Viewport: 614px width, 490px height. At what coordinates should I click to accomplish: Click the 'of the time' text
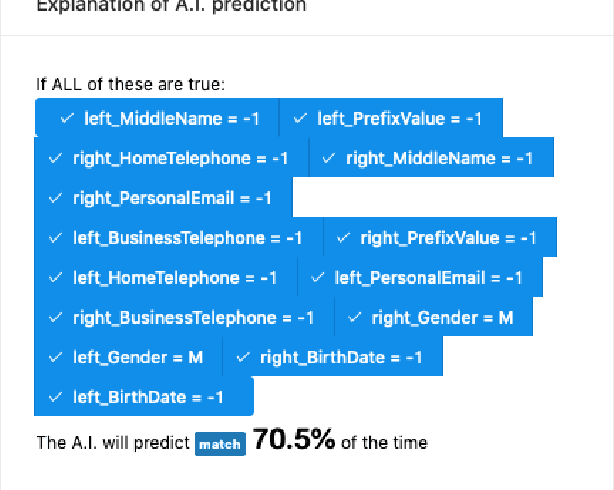tap(384, 443)
